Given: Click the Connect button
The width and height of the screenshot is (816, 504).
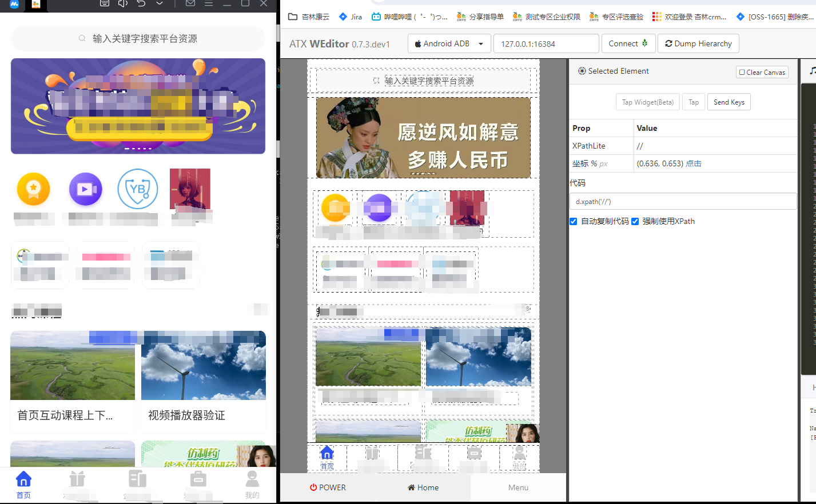Looking at the screenshot, I should [628, 43].
